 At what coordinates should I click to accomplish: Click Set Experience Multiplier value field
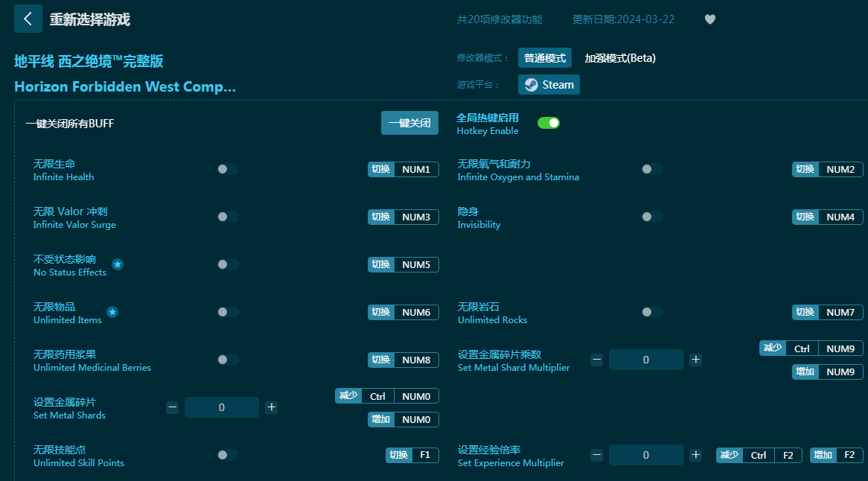pos(646,455)
